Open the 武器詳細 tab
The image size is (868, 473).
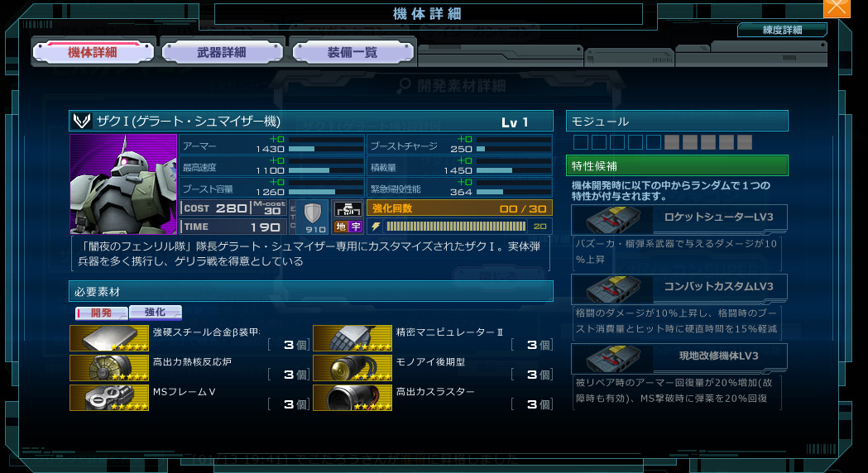(x=222, y=53)
